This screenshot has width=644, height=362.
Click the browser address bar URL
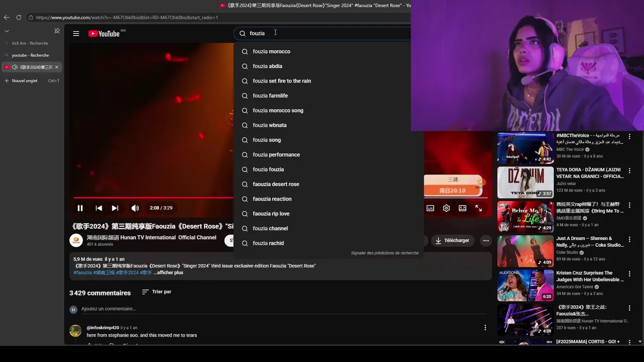[127, 17]
